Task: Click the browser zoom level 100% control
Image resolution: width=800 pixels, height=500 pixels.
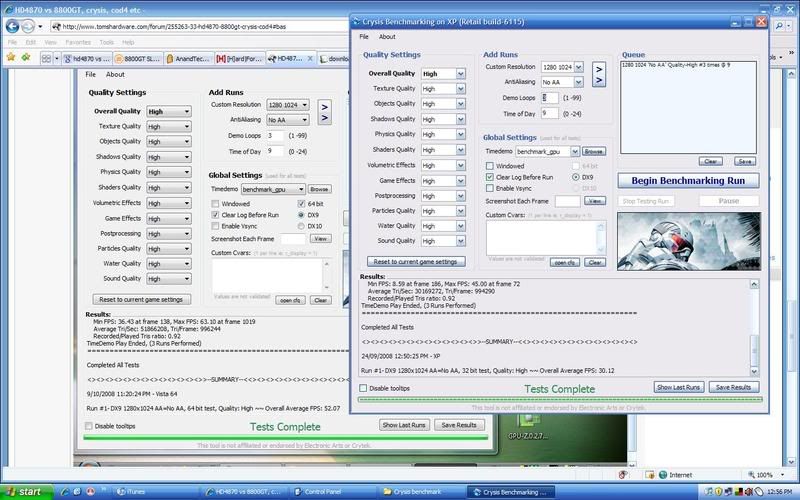Action: pos(764,474)
